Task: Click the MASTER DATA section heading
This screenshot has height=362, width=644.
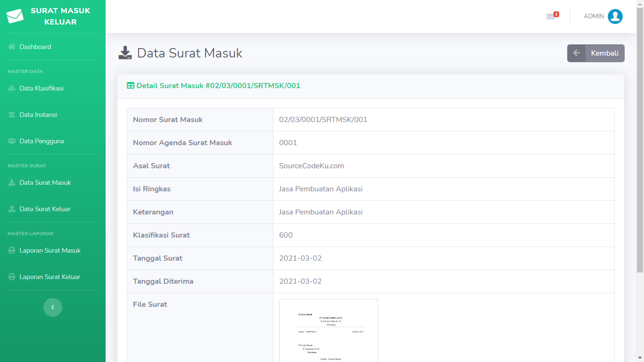Action: coord(25,72)
